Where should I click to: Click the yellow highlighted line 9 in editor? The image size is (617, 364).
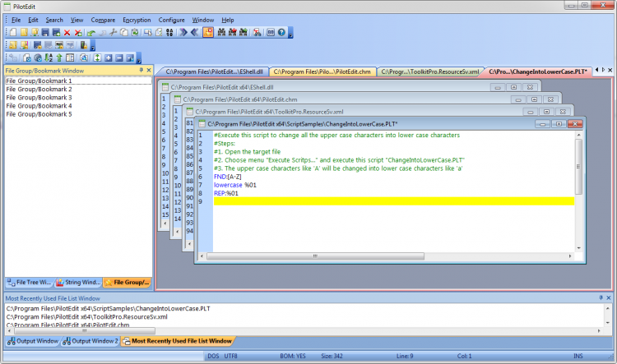393,201
